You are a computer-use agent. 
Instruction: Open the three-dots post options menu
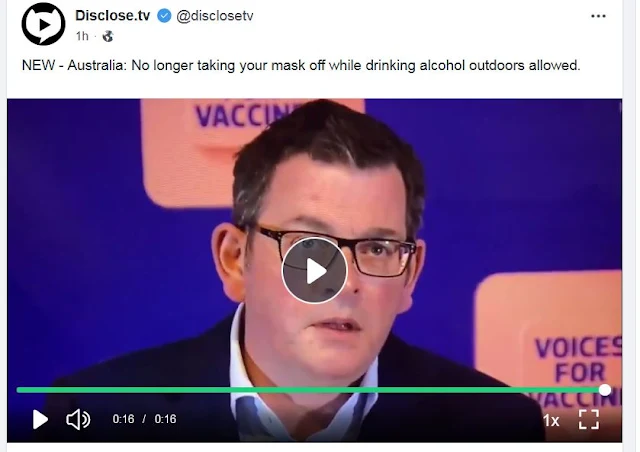point(598,16)
